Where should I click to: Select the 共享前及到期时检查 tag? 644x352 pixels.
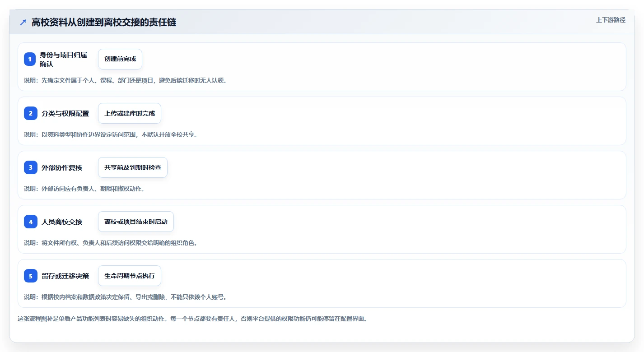tap(133, 167)
